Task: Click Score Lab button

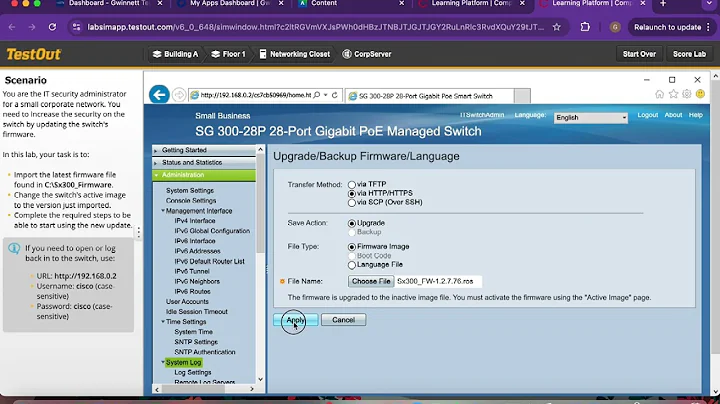Action: tap(689, 54)
